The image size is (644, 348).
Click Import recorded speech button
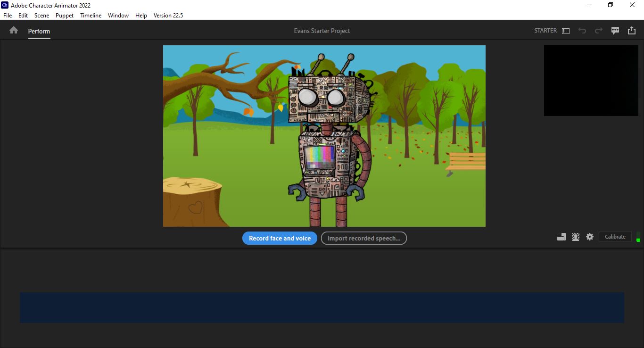pyautogui.click(x=364, y=238)
